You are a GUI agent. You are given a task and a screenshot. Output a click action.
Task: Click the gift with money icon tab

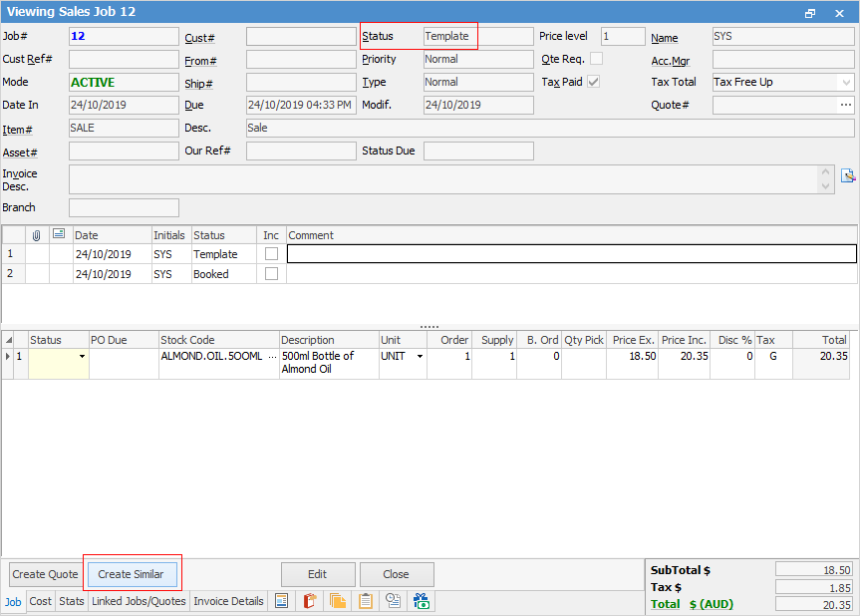coord(422,601)
